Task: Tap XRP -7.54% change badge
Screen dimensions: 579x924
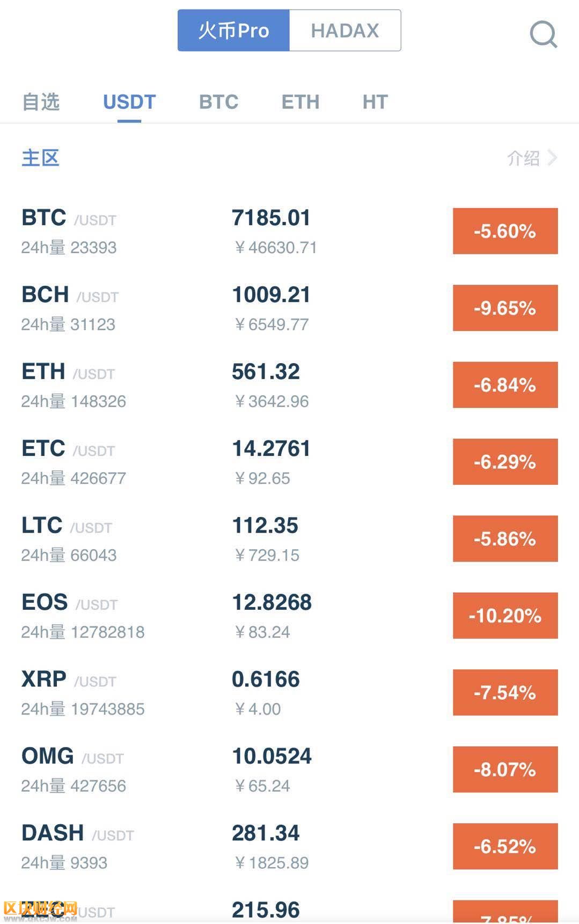Action: pyautogui.click(x=505, y=692)
